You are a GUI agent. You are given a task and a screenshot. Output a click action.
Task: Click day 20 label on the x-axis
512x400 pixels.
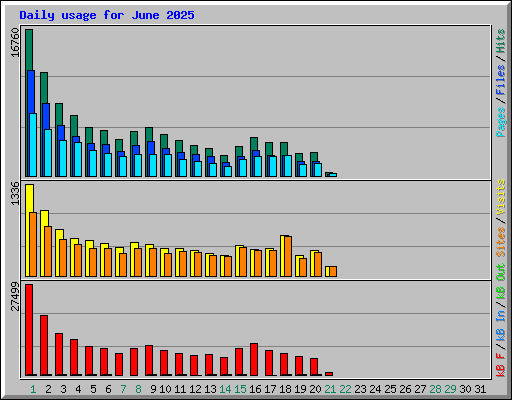(315, 389)
